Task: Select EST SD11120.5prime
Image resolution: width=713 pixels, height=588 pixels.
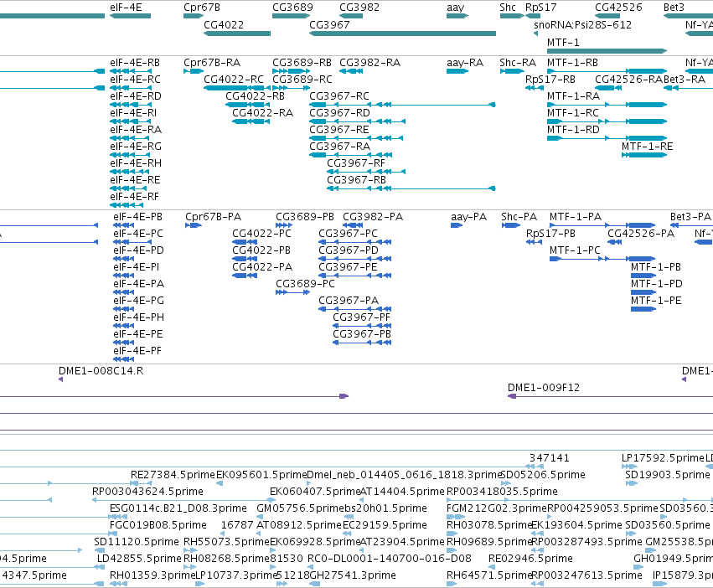Action: (x=137, y=542)
